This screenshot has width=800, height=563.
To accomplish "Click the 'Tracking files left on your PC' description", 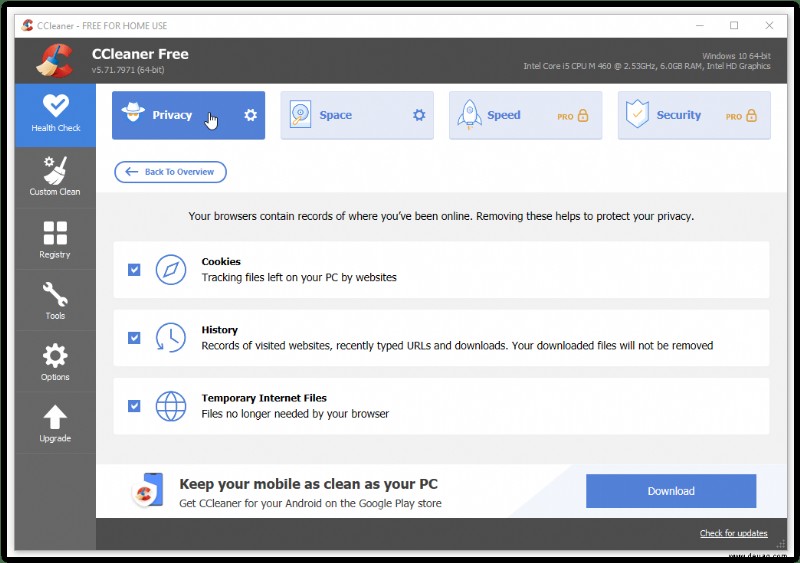I will tap(299, 277).
